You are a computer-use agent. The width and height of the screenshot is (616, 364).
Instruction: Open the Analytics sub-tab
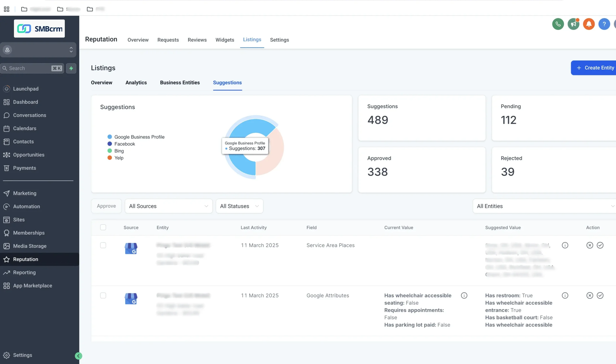click(136, 83)
